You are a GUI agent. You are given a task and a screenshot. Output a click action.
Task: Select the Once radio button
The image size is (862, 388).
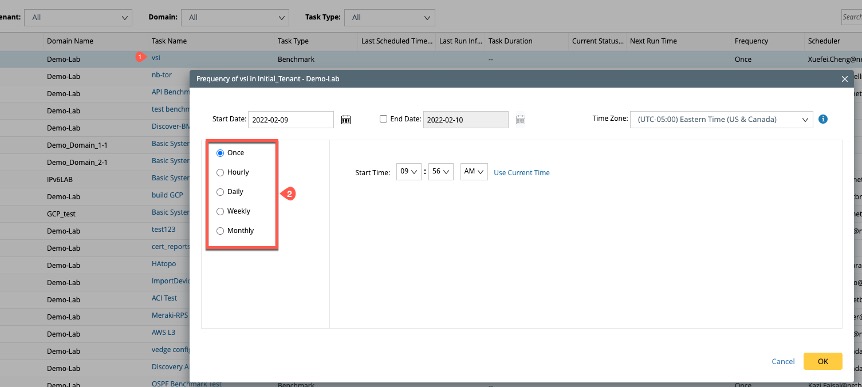click(220, 153)
